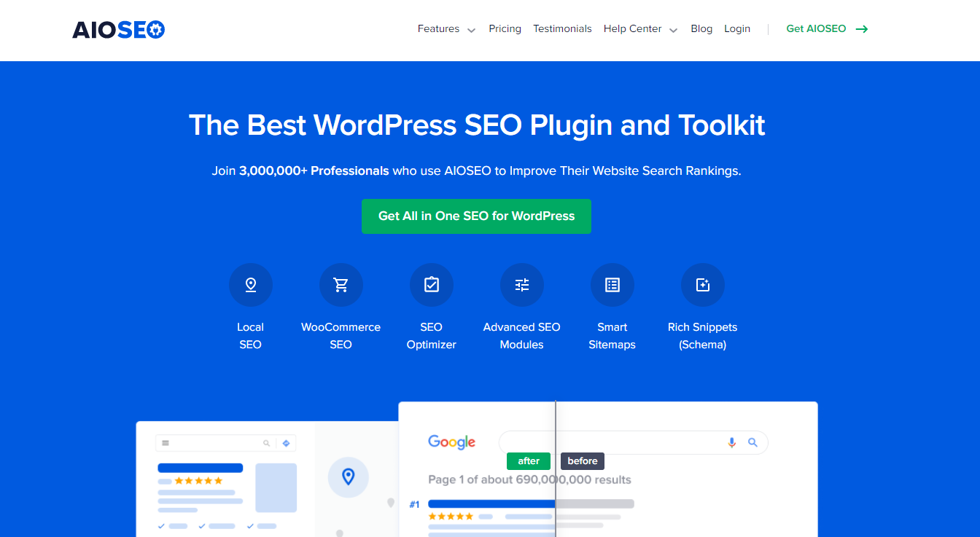Click the arrow beside Get AIOSEO

[862, 29]
